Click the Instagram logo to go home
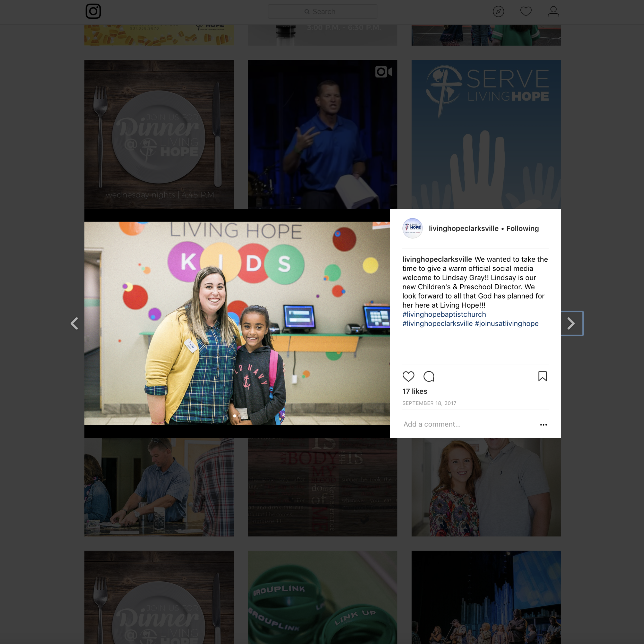The image size is (644, 644). pos(93,11)
